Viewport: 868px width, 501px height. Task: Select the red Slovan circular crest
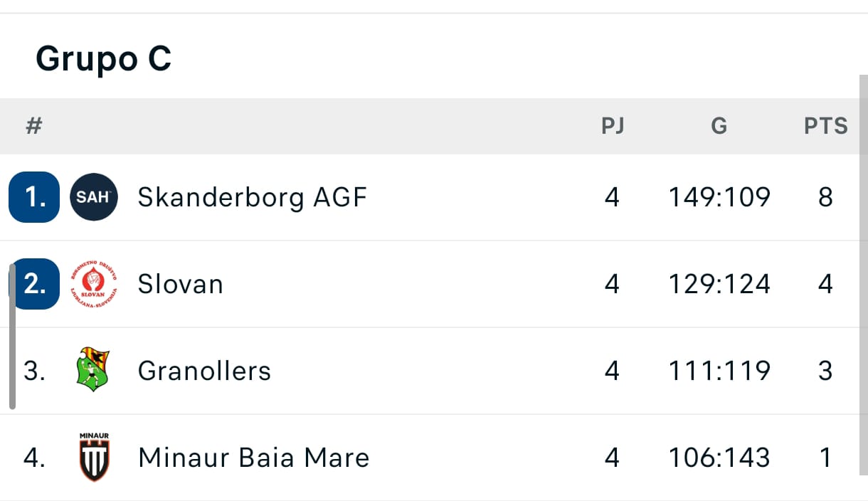[93, 283]
